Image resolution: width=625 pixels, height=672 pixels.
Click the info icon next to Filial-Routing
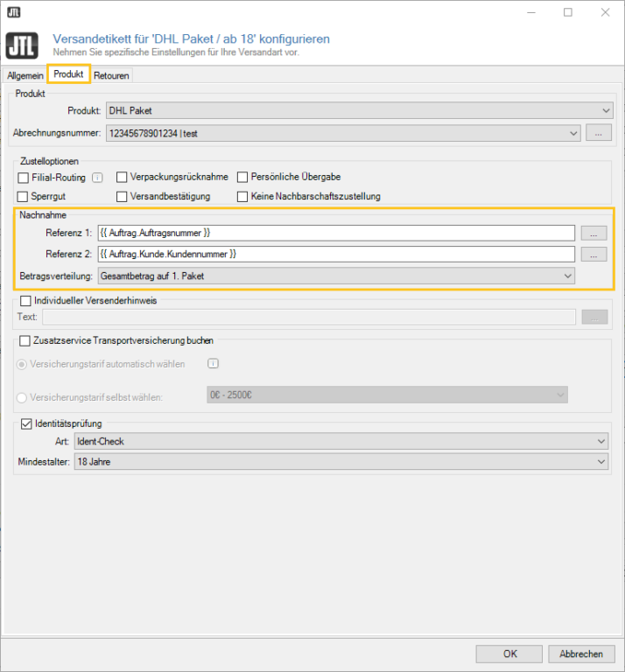coord(98,177)
